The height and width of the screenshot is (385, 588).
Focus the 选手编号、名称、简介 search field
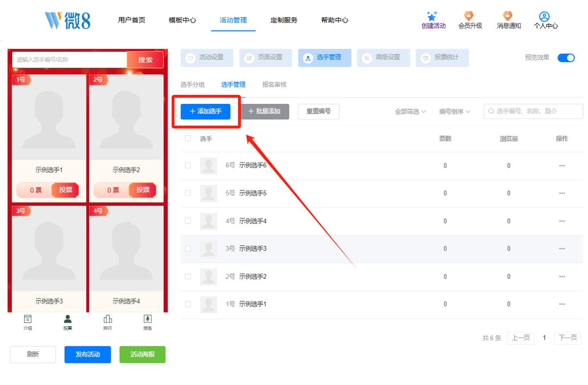tap(533, 111)
